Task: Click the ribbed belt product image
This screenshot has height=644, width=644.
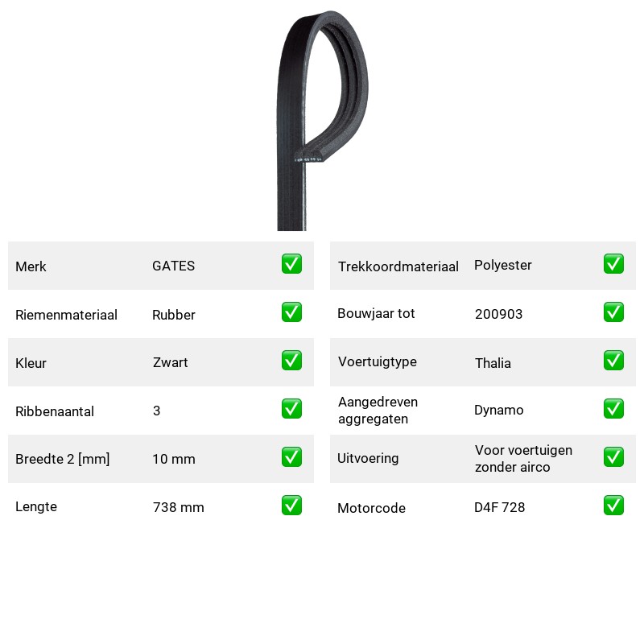Action: pos(323,120)
